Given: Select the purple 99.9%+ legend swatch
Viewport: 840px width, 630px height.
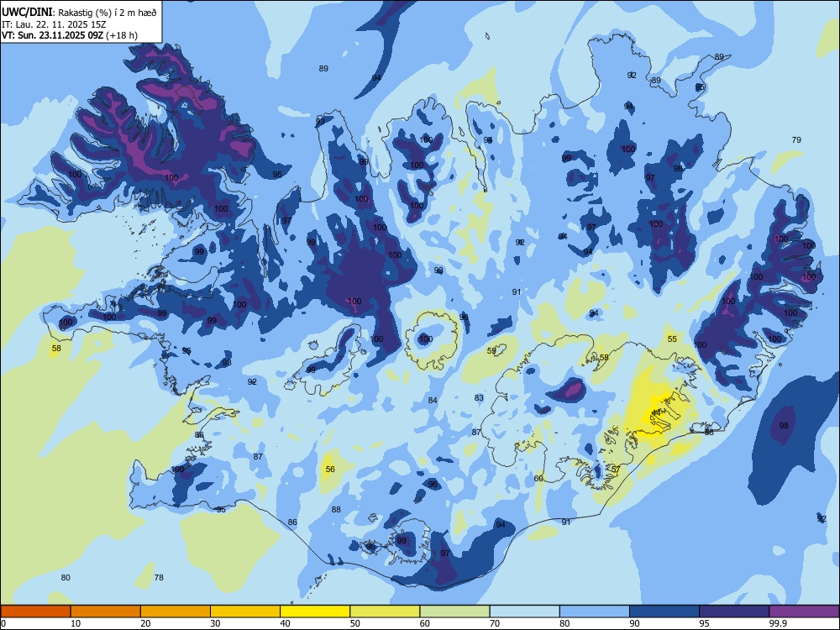Looking at the screenshot, I should tap(804, 612).
